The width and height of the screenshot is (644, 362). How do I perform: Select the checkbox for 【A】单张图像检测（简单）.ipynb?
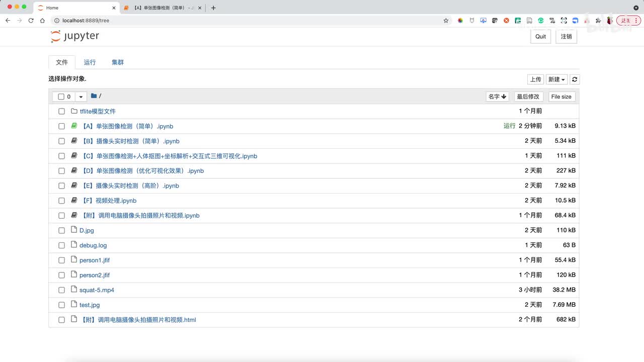pos(61,126)
